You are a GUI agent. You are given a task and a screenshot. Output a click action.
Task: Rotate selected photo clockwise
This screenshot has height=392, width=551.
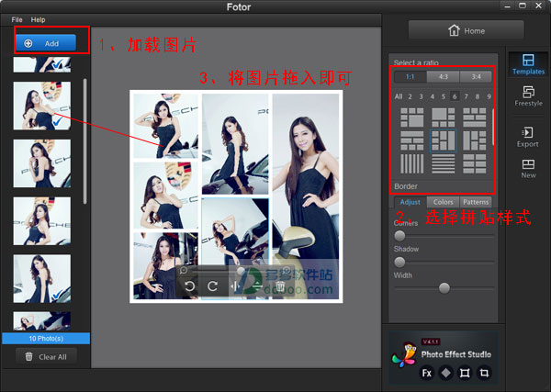tap(212, 286)
